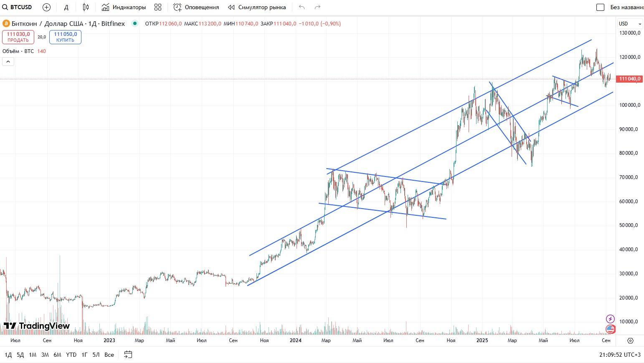Open chart scale settings gear icon
Viewport: 644px width, 363px height.
click(x=630, y=340)
